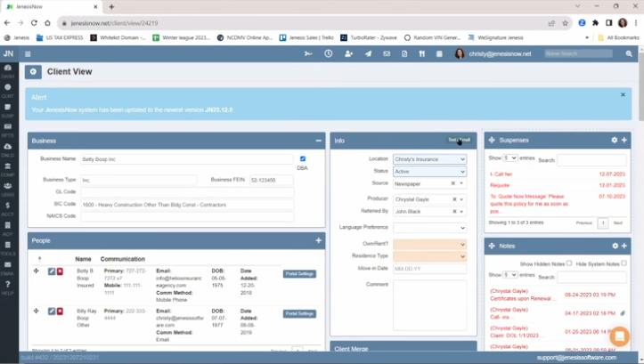
Task: Click the envelope icon in top toolbar
Action: (386, 53)
